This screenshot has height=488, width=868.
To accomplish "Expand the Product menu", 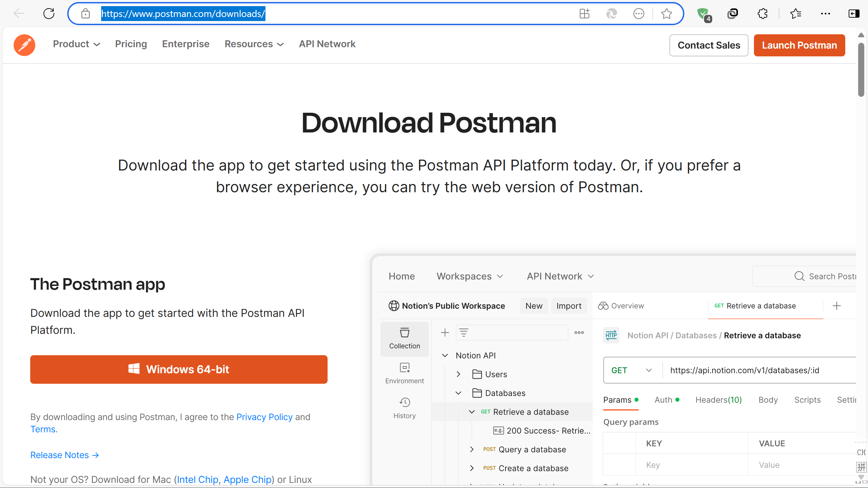I will pos(76,44).
